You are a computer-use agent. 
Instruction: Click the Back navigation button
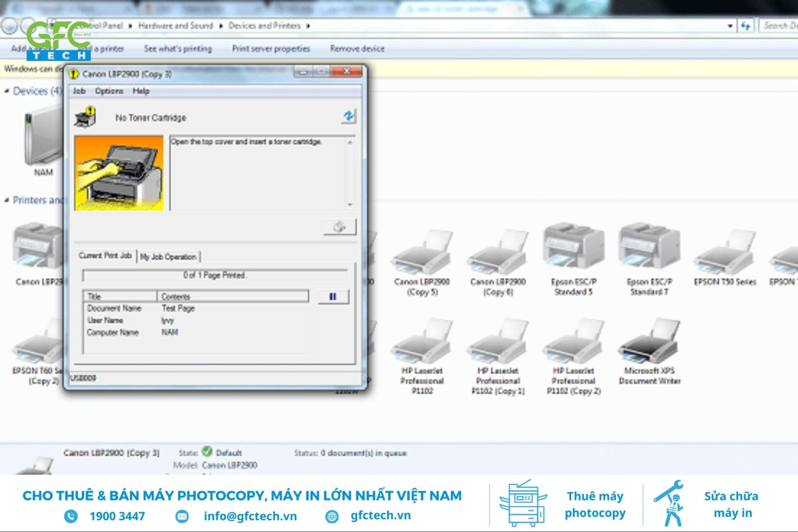coord(10,26)
